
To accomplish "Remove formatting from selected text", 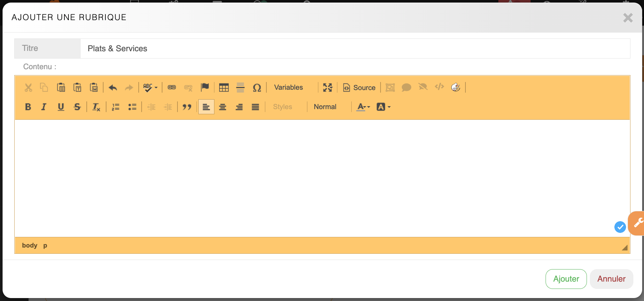I will point(96,107).
